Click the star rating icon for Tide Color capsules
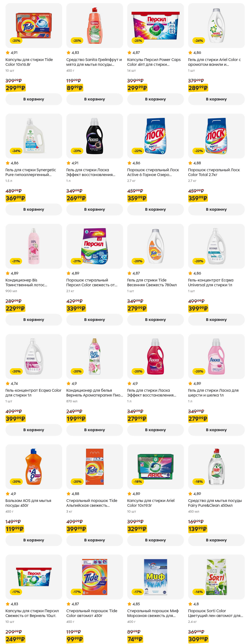The height and width of the screenshot is (644, 251). pos(7,52)
